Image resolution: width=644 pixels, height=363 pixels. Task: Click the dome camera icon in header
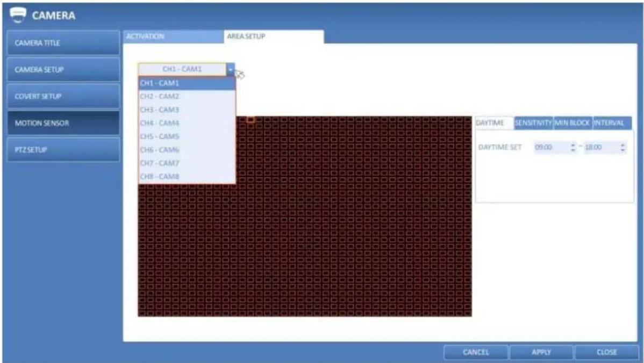[x=17, y=14]
